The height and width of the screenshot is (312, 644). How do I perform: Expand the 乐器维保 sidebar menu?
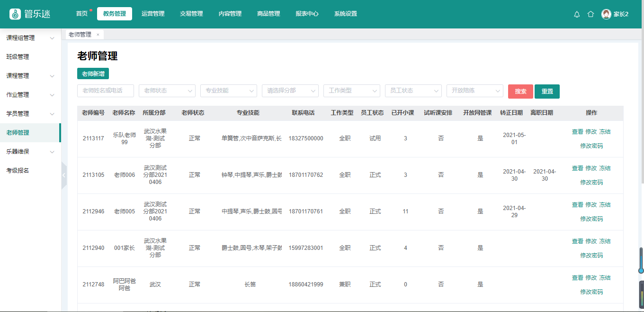52,152
